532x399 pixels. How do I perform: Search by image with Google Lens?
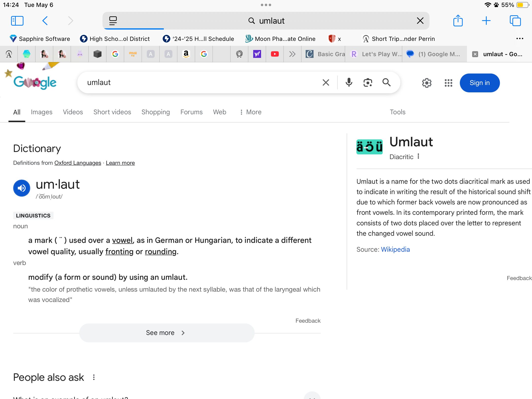tap(368, 83)
